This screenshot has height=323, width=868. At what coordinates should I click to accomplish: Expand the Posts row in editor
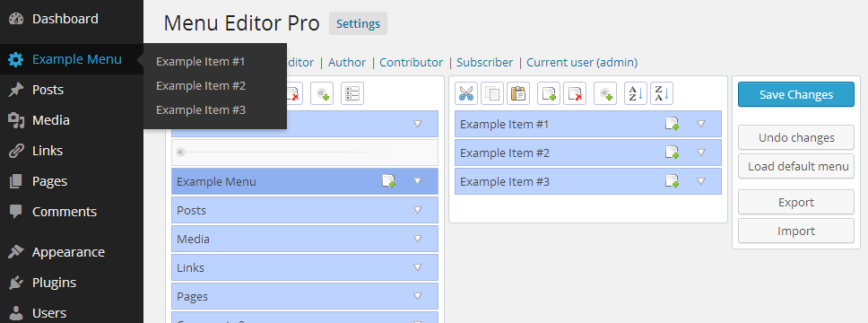(418, 210)
